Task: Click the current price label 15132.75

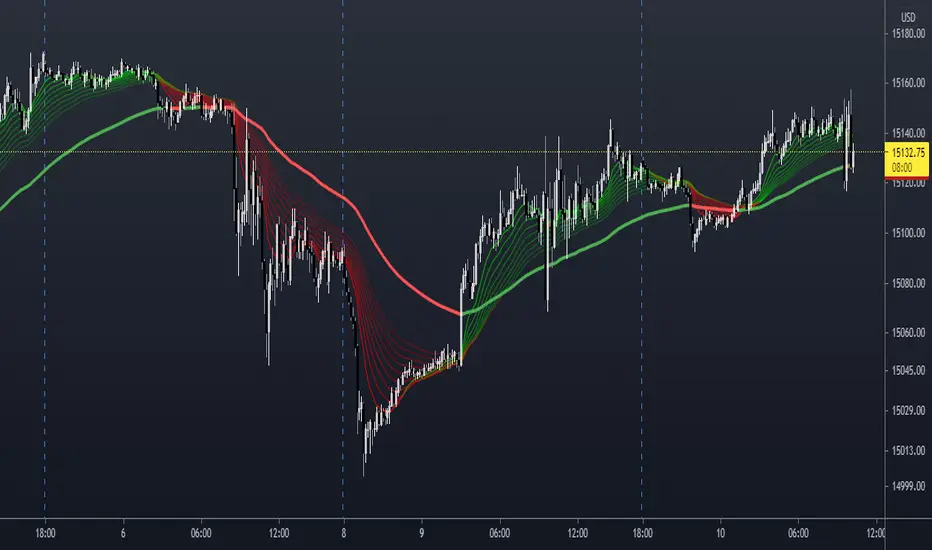Action: click(908, 153)
